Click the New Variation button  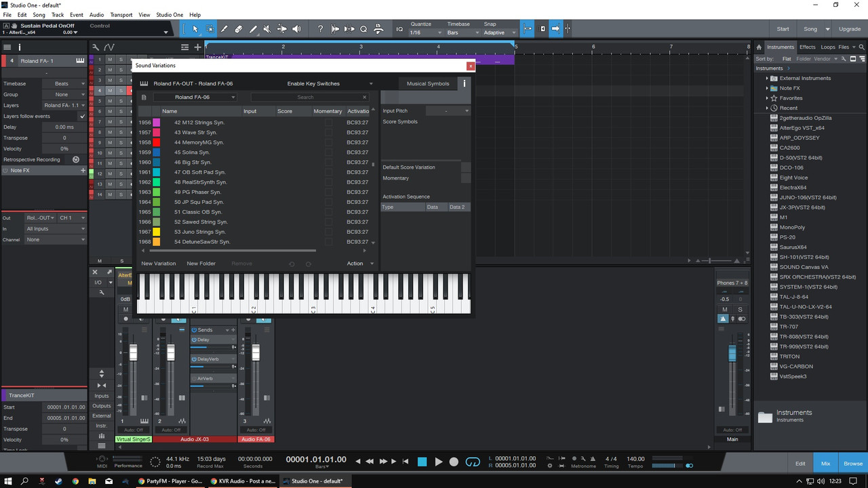click(159, 264)
